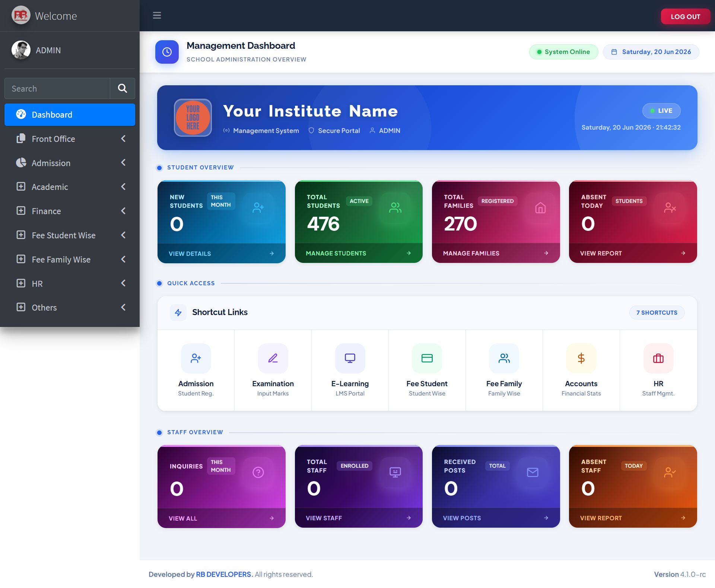Click the Received Posts envelope icon
Image resolution: width=715 pixels, height=588 pixels.
tap(533, 473)
